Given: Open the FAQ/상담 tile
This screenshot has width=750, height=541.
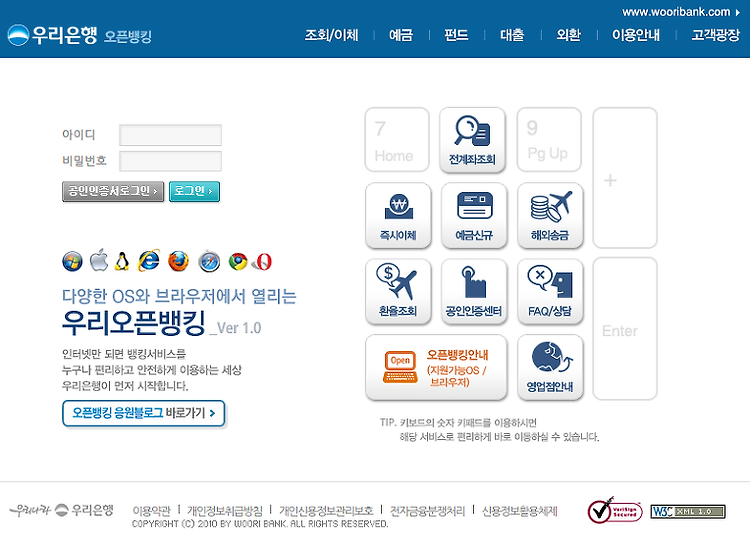Looking at the screenshot, I should (550, 292).
